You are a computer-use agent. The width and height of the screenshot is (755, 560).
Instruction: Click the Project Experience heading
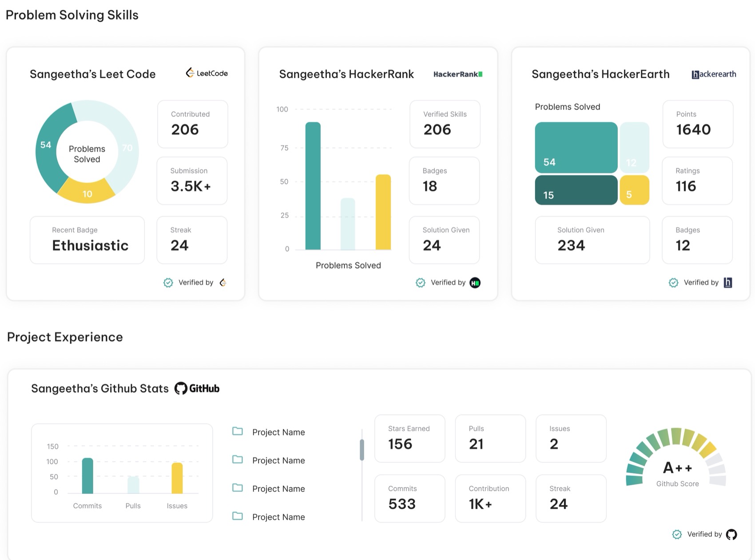(x=65, y=337)
